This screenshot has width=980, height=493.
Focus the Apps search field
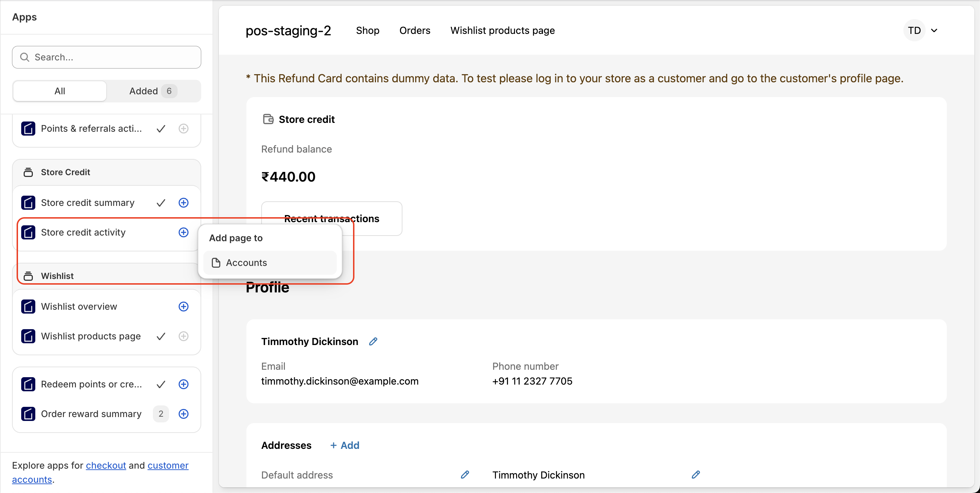pyautogui.click(x=107, y=57)
